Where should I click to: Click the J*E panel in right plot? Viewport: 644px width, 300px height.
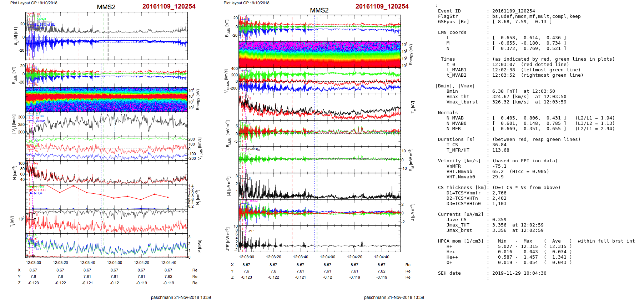319,239
